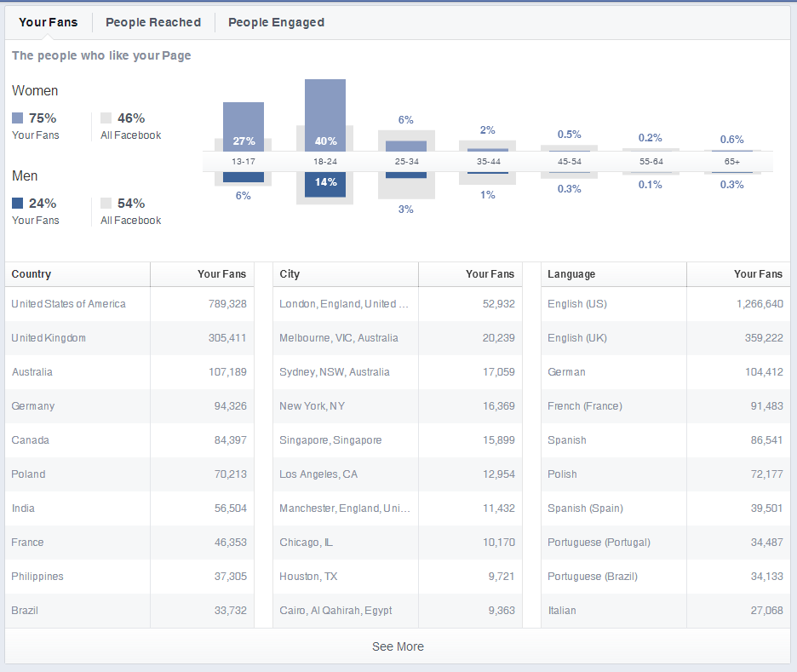The height and width of the screenshot is (672, 797).
Task: Click Brazil in the Country table
Action: click(25, 611)
